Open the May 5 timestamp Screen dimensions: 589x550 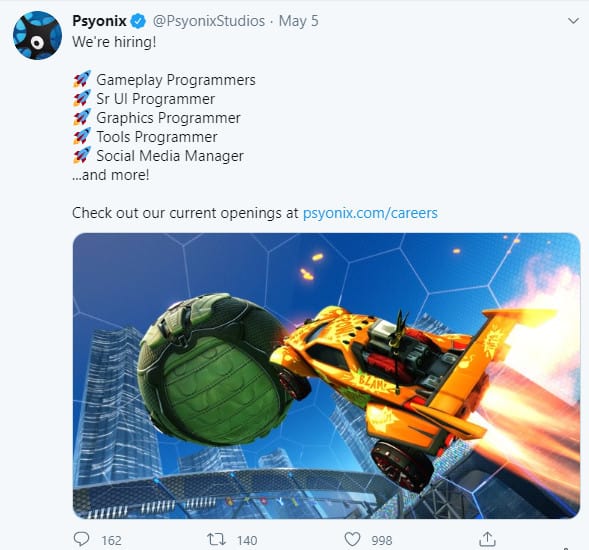point(299,21)
